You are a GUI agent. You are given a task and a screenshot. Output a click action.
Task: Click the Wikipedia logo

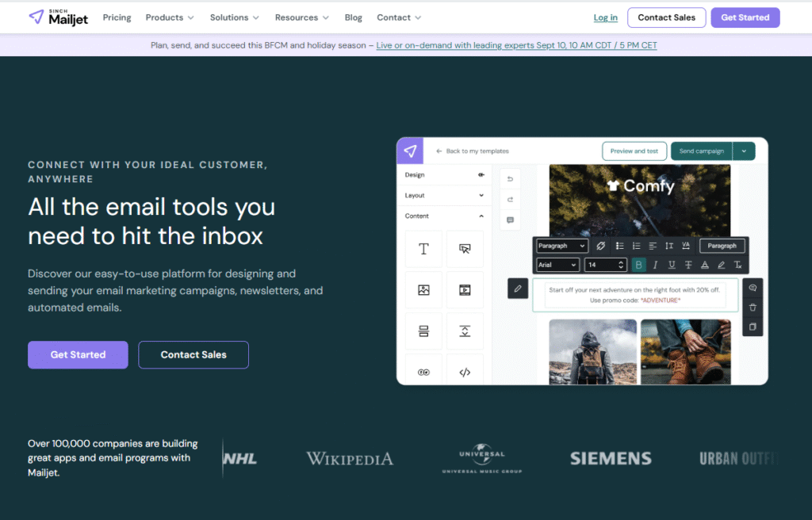point(350,458)
